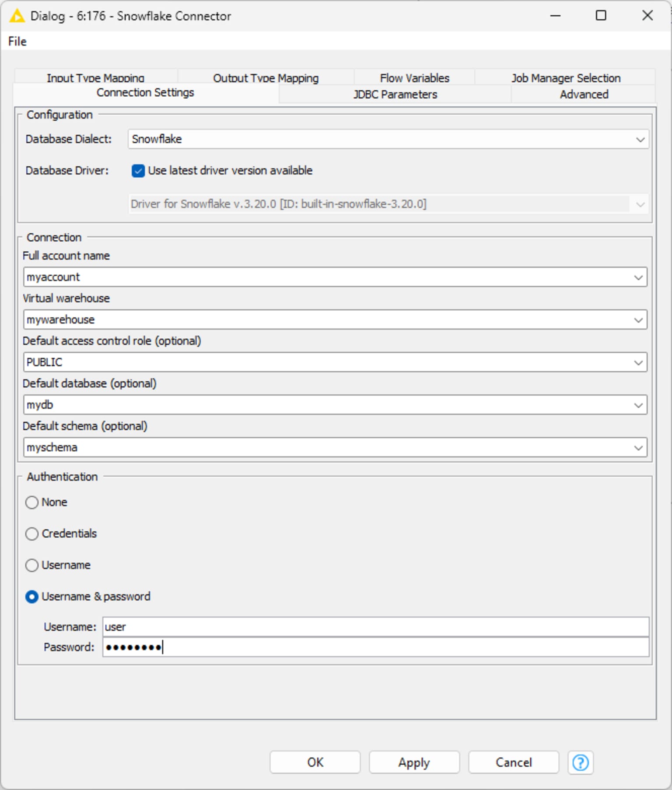Expand the disabled Snowflake driver version dropdown
Screen dimensions: 672x790
point(640,204)
